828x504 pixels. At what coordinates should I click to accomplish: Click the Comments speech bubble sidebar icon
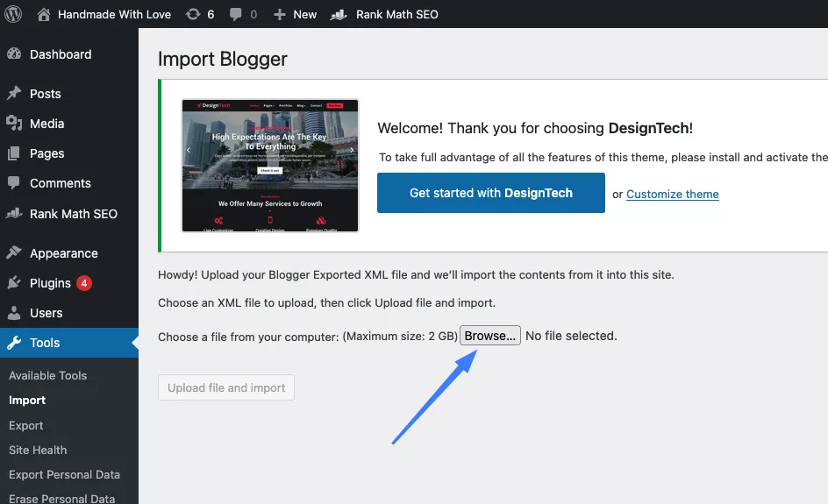pyautogui.click(x=14, y=183)
